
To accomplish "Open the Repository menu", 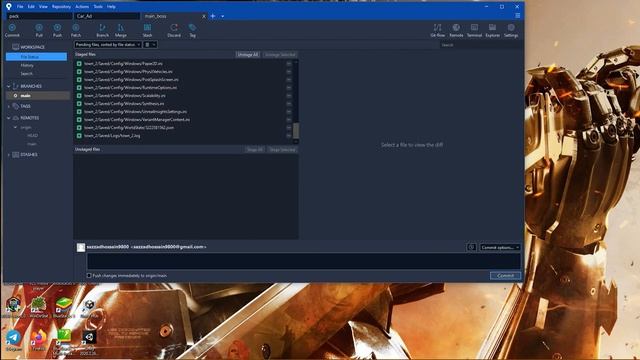I will pyautogui.click(x=61, y=7).
